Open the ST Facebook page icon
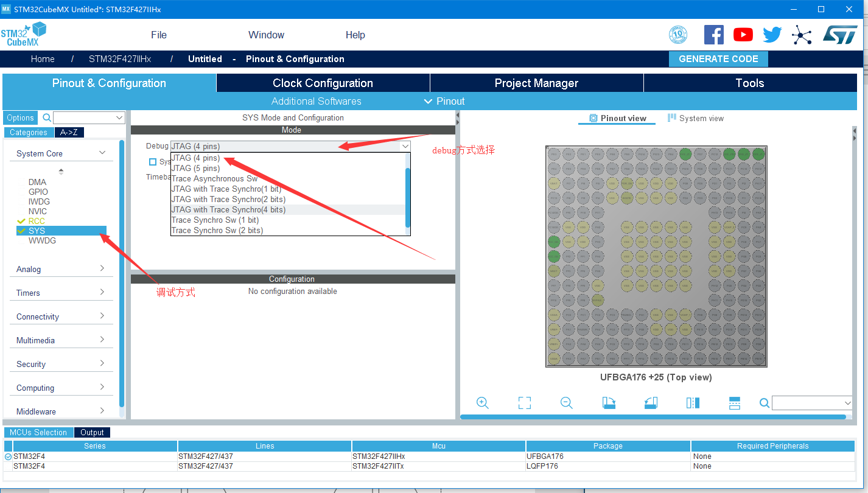This screenshot has width=868, height=493. 713,35
